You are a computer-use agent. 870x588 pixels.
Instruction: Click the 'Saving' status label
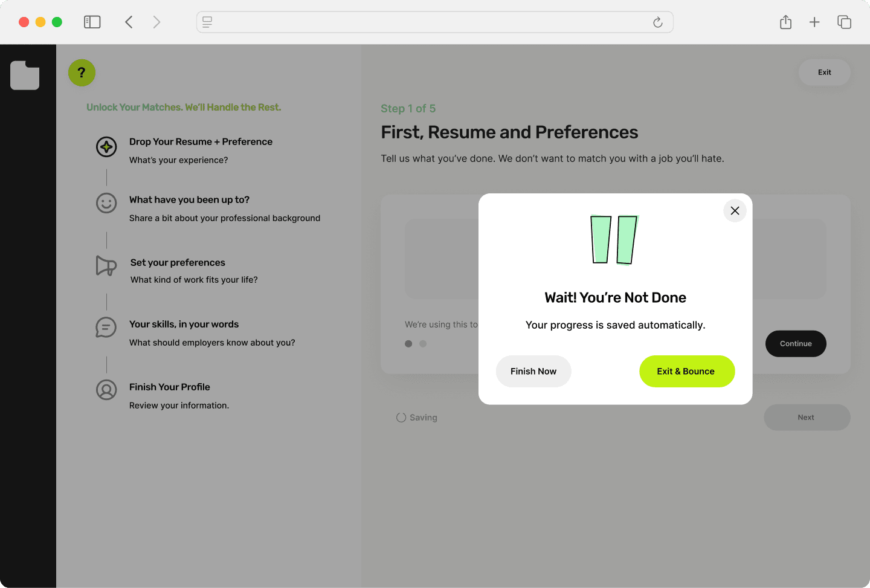[x=424, y=418]
